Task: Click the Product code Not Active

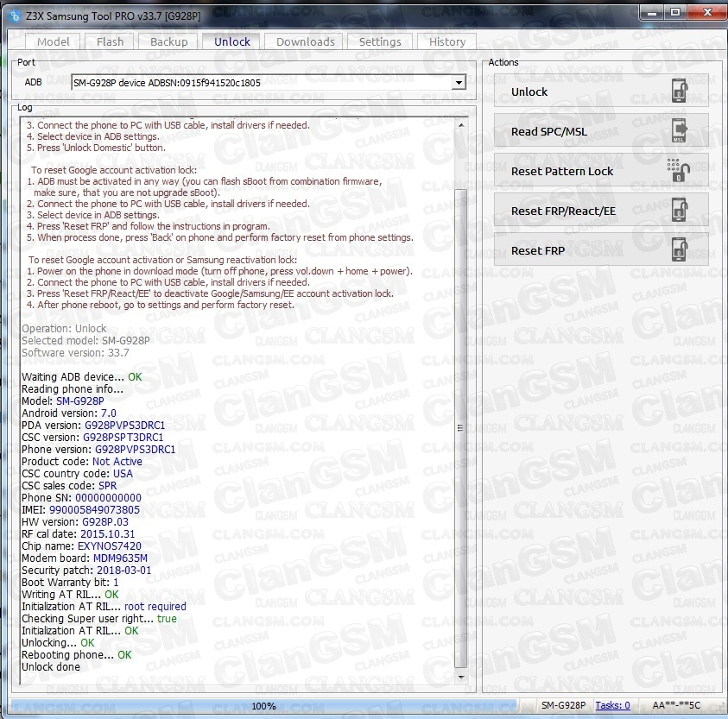Action: coord(117,462)
